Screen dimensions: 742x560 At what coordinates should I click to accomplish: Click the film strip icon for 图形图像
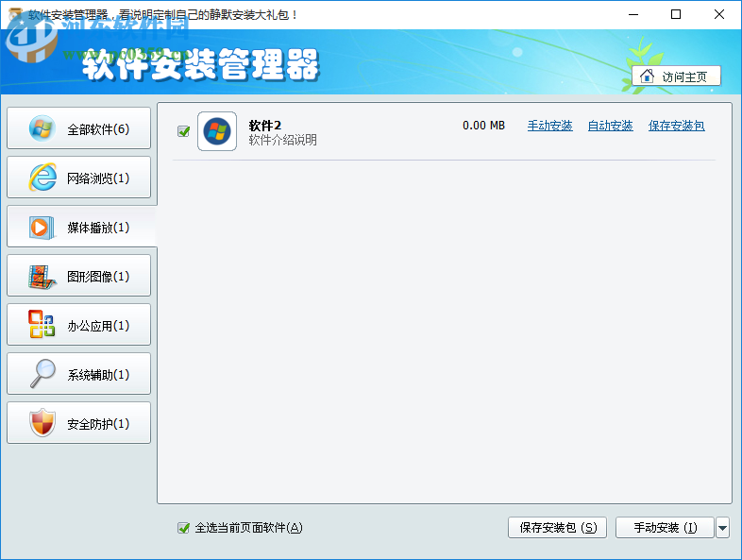[x=42, y=277]
